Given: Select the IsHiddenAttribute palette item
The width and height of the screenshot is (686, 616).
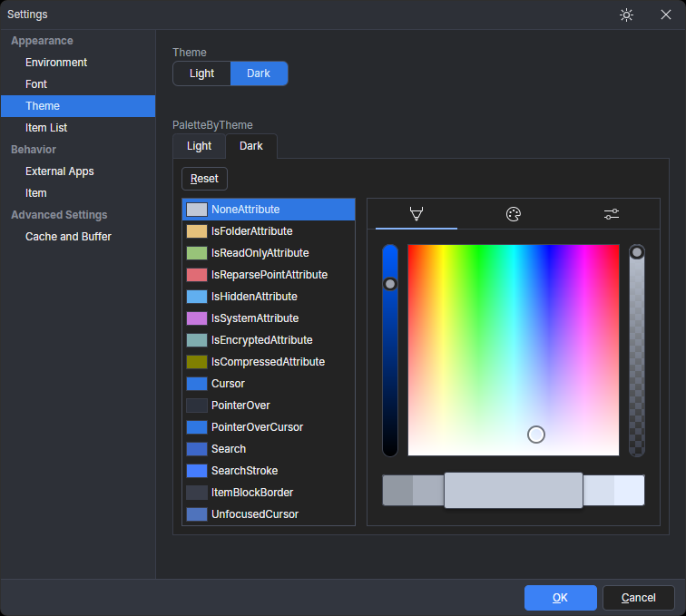Looking at the screenshot, I should 254,297.
